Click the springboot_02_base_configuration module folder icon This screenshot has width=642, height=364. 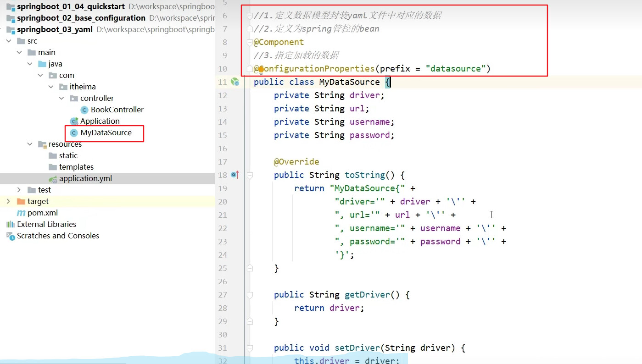point(10,18)
